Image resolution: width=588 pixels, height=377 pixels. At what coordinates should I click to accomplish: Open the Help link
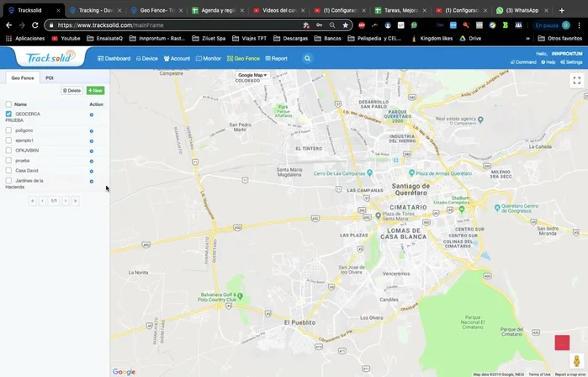point(548,62)
